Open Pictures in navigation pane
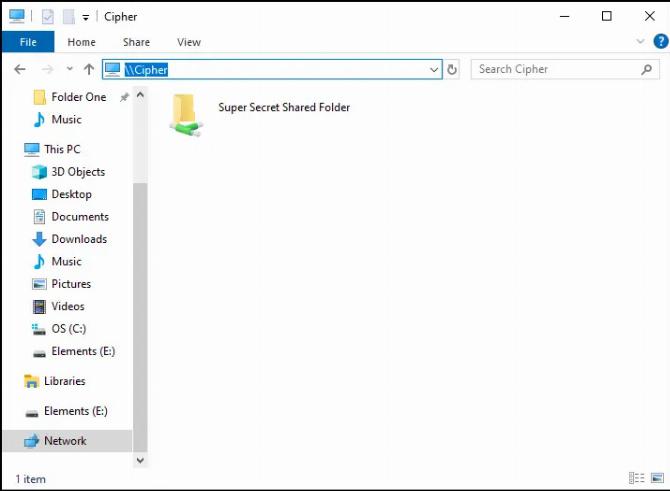Viewport: 670px width, 491px height. click(71, 284)
